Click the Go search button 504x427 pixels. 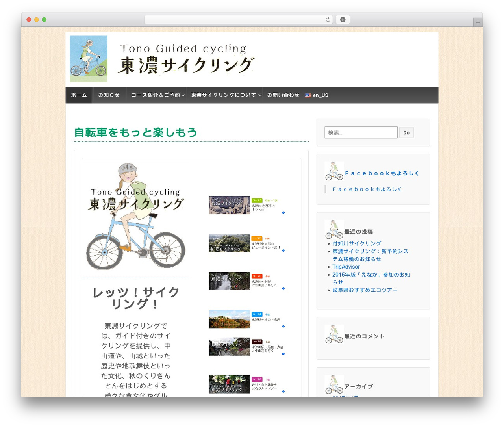pos(406,133)
